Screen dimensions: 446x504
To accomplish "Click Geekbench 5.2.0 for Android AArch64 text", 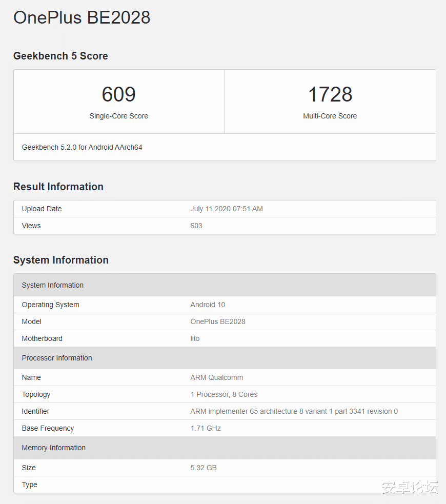I will click(x=82, y=147).
